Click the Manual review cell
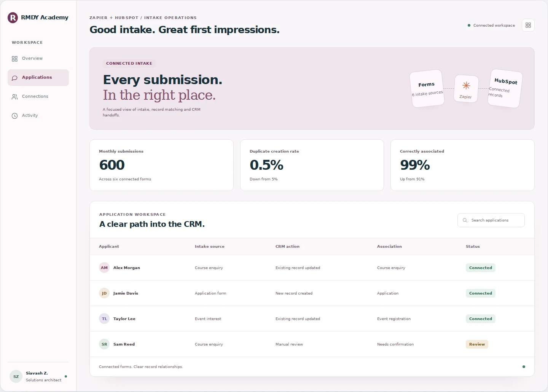The height and width of the screenshot is (392, 548). pos(289,344)
